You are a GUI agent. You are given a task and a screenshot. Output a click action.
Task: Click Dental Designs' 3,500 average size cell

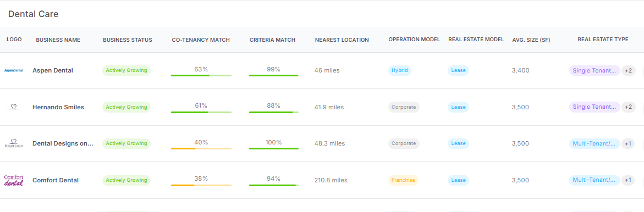pos(520,143)
